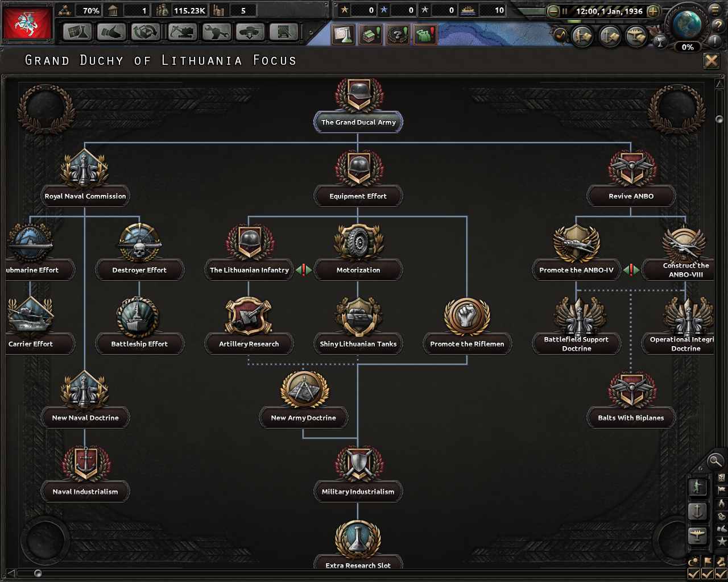
Task: Open the Research screen from the flask button
Action: (x=77, y=32)
